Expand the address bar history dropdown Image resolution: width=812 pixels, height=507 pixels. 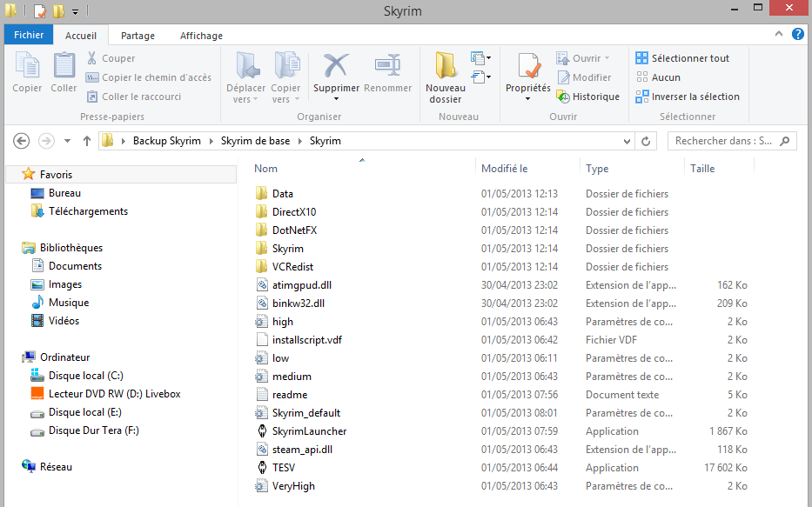tap(627, 141)
